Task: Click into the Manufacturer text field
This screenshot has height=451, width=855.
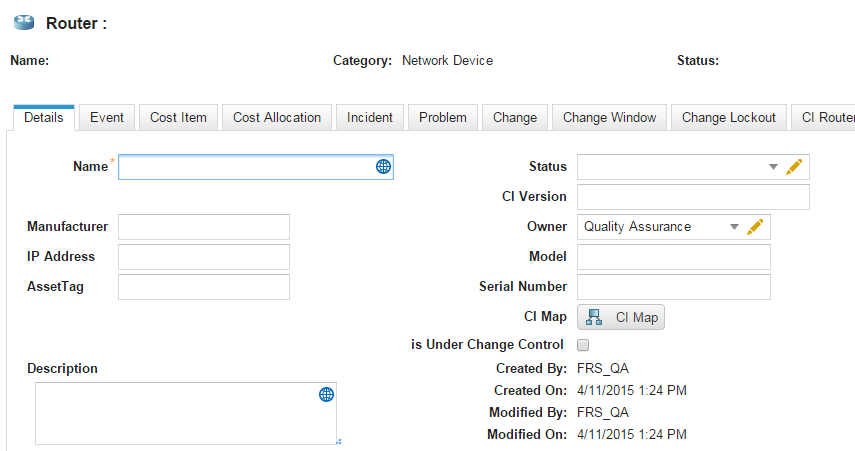Action: (x=203, y=227)
